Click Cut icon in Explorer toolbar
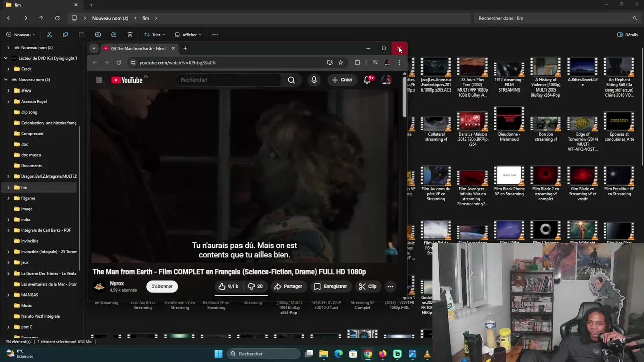This screenshot has width=644, height=362. coord(49,35)
